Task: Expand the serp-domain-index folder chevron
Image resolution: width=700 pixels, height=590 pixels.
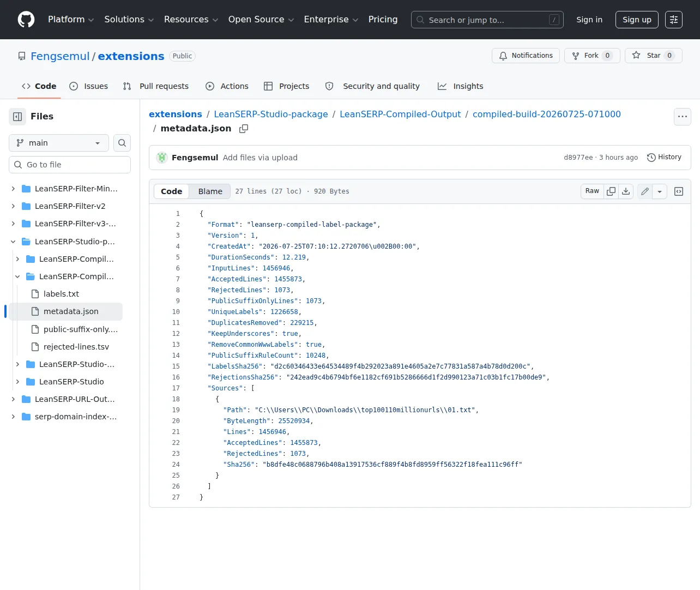Action: pyautogui.click(x=13, y=417)
